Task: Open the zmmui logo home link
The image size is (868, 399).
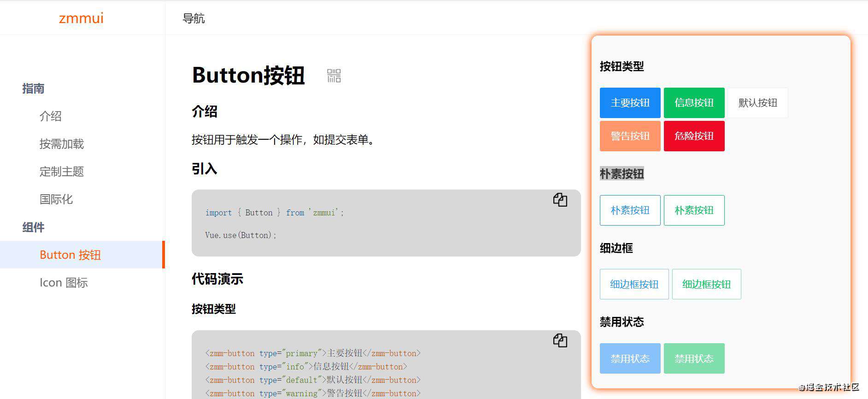Action: (81, 18)
